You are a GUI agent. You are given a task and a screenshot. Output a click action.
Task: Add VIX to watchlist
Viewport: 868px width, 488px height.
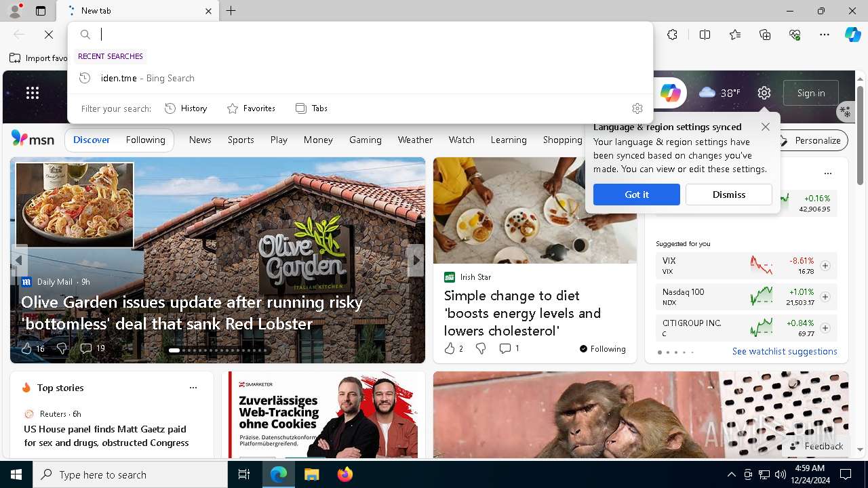[x=825, y=266]
